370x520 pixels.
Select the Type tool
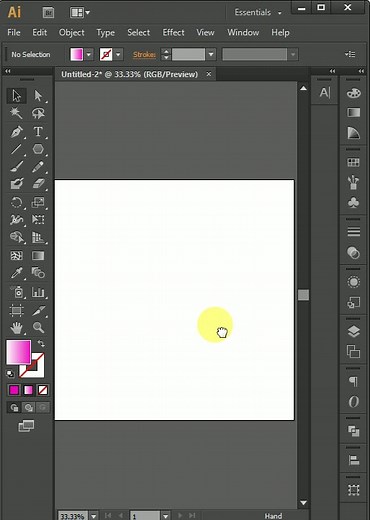(38, 132)
